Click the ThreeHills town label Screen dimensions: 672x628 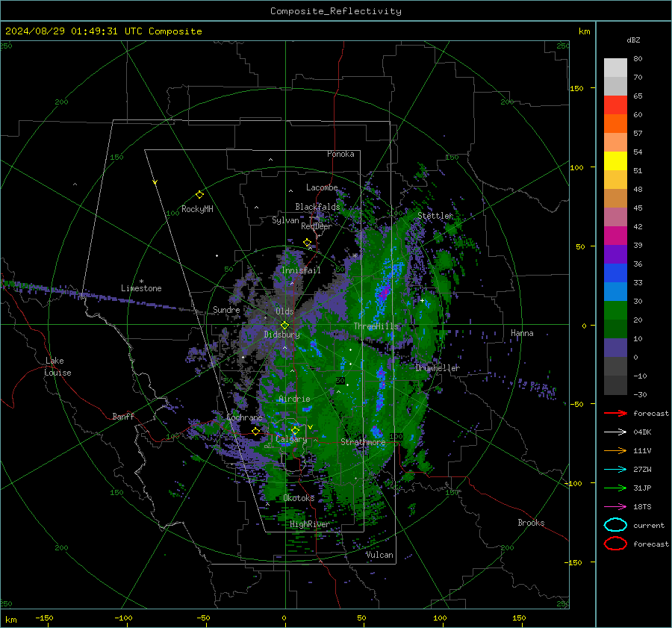pyautogui.click(x=376, y=326)
